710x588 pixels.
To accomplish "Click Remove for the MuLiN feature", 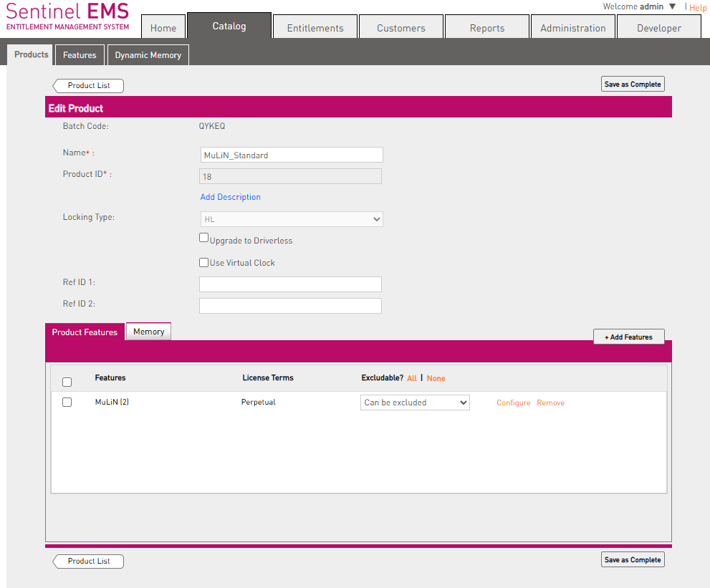I will tap(551, 403).
